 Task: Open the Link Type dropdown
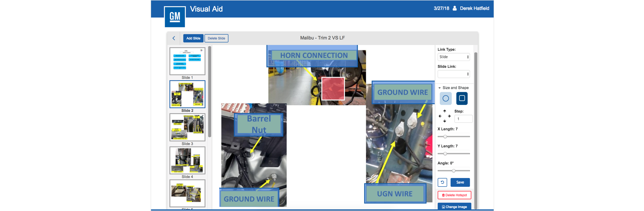tap(454, 57)
